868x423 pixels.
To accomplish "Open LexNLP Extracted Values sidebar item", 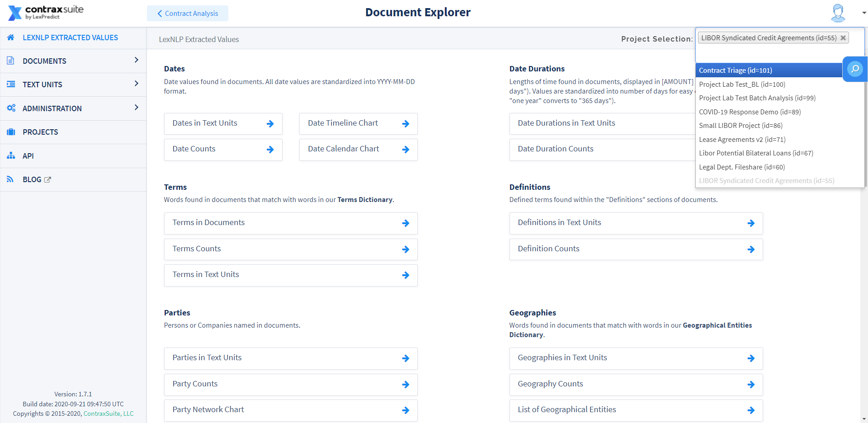I will (73, 38).
